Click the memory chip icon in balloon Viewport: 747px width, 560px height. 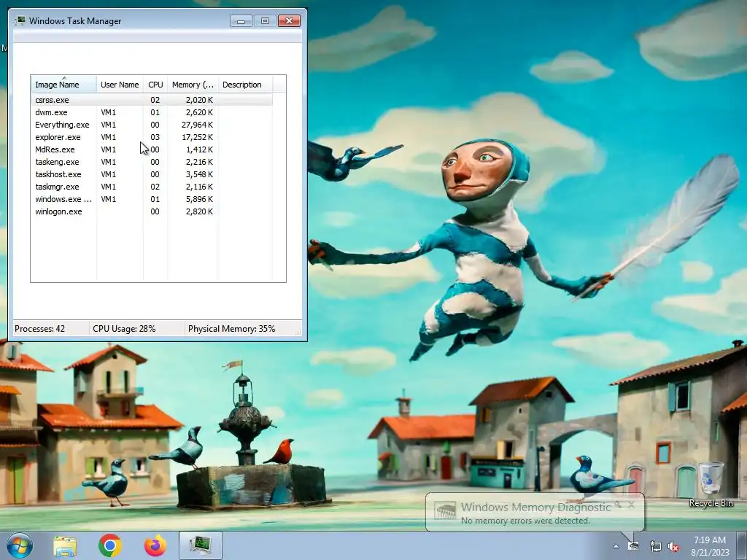coord(446,512)
